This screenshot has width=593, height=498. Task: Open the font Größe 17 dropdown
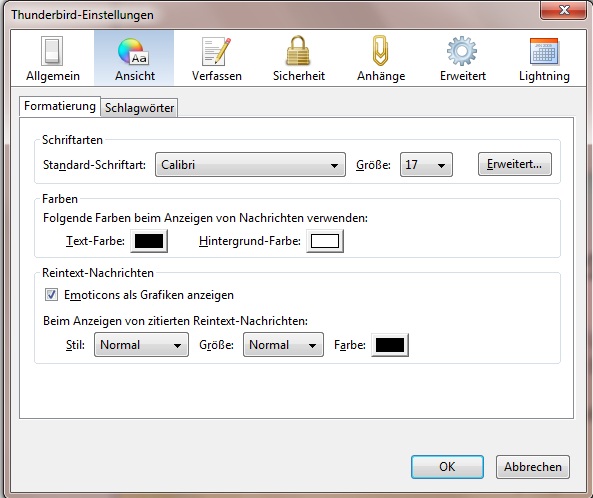coord(426,165)
